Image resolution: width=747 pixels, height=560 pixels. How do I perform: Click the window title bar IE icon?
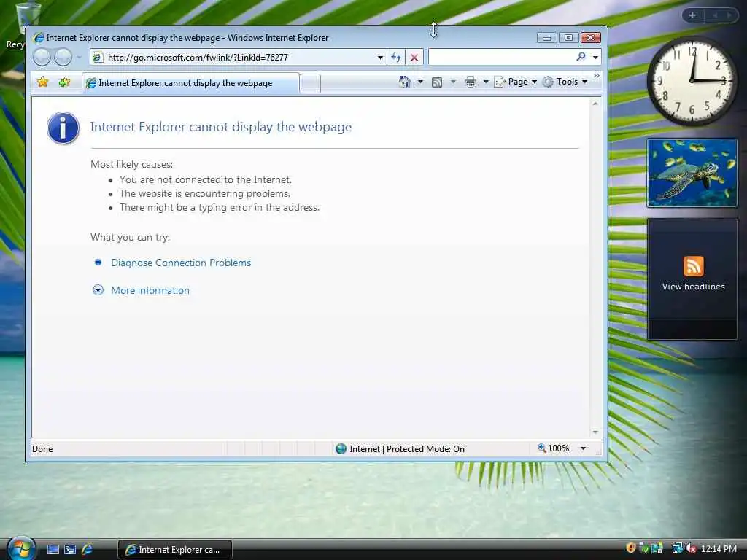tap(39, 38)
